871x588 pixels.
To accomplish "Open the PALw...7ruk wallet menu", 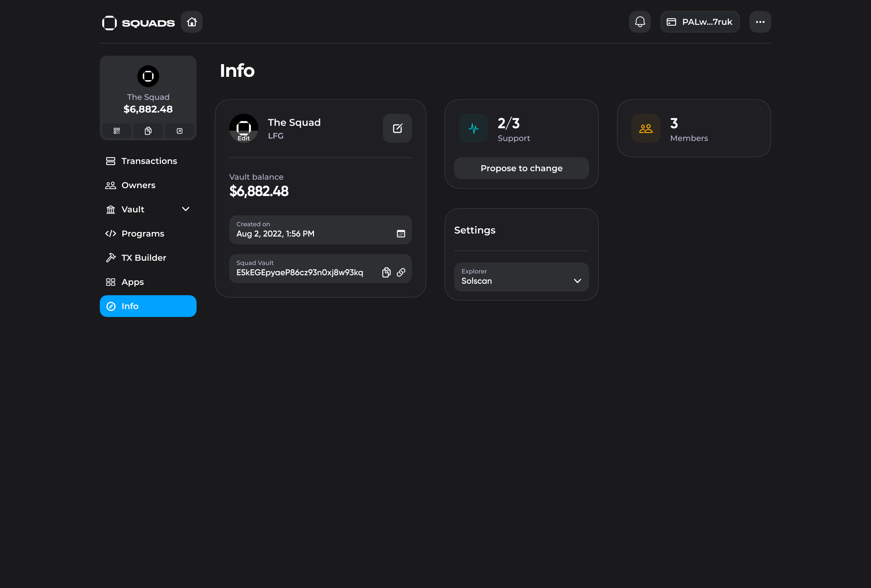I will pos(700,22).
